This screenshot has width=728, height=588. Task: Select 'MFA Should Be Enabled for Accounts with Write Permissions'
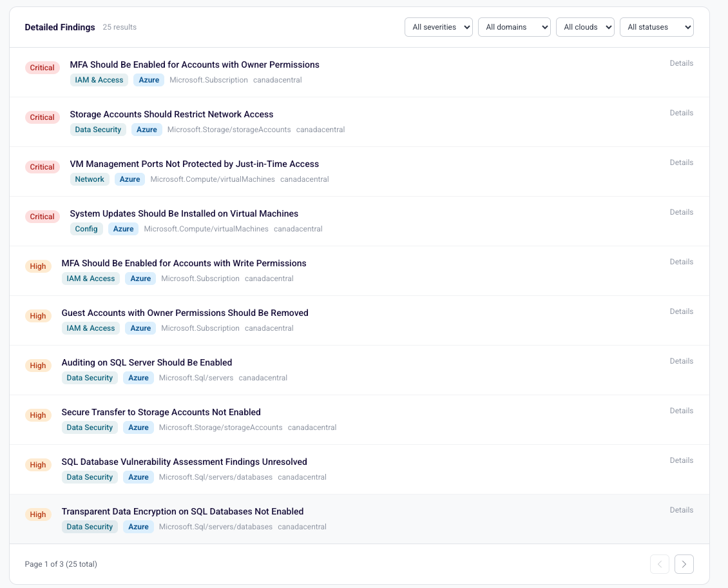click(x=184, y=263)
